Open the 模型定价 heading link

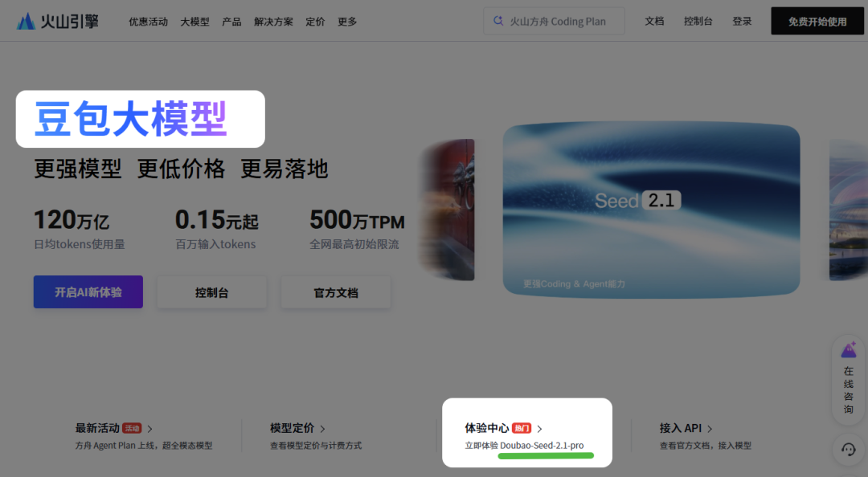click(293, 428)
